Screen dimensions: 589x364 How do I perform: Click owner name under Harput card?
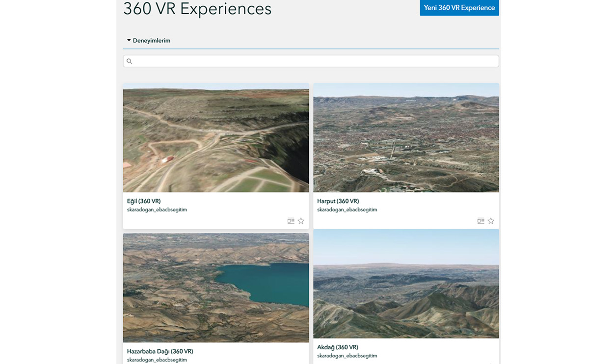pos(347,209)
